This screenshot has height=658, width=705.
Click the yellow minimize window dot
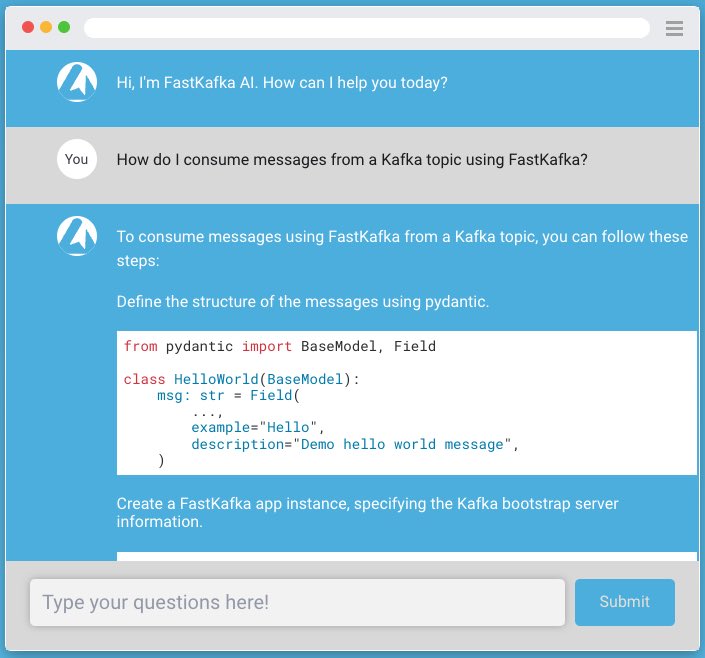click(46, 27)
